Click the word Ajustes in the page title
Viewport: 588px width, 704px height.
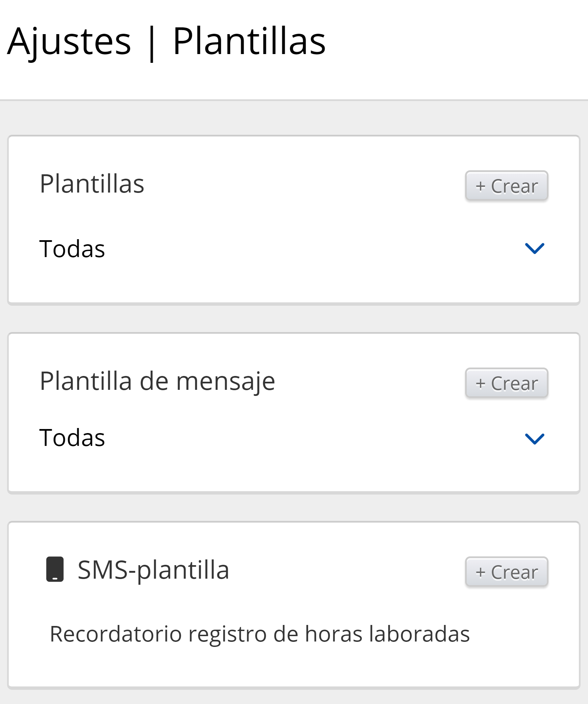pyautogui.click(x=69, y=41)
